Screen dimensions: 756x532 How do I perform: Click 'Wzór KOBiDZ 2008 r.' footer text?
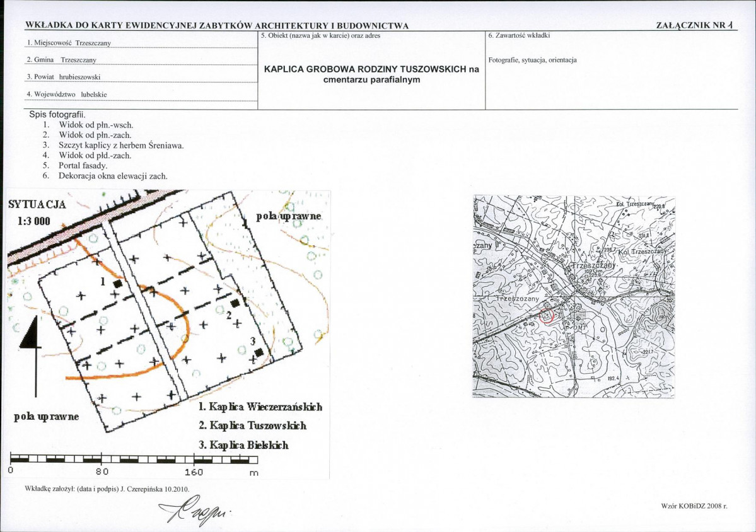(x=695, y=506)
